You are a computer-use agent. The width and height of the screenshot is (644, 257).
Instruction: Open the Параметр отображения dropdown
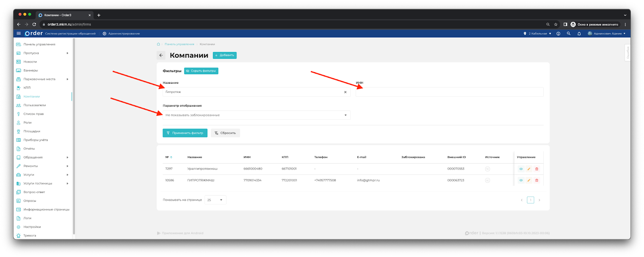tap(256, 115)
